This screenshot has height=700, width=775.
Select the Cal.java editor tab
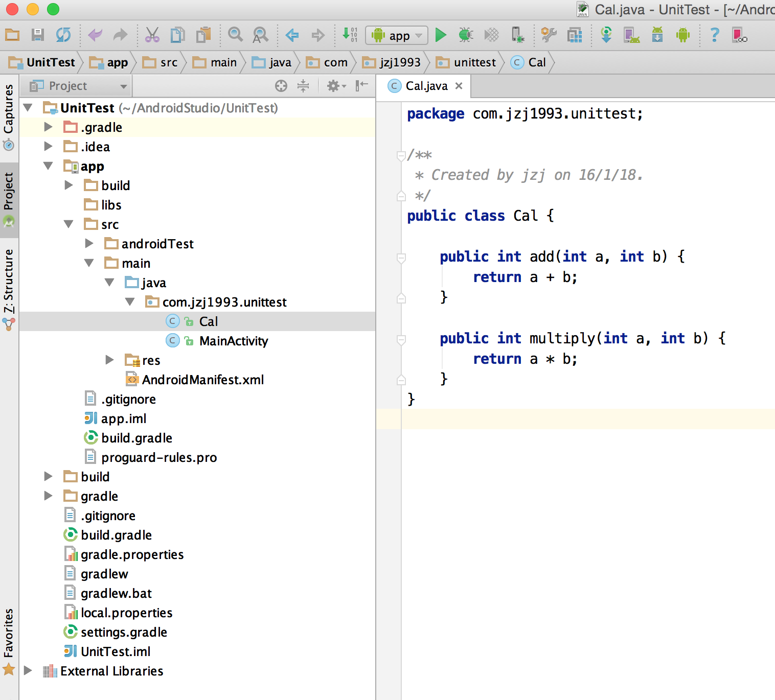[426, 86]
